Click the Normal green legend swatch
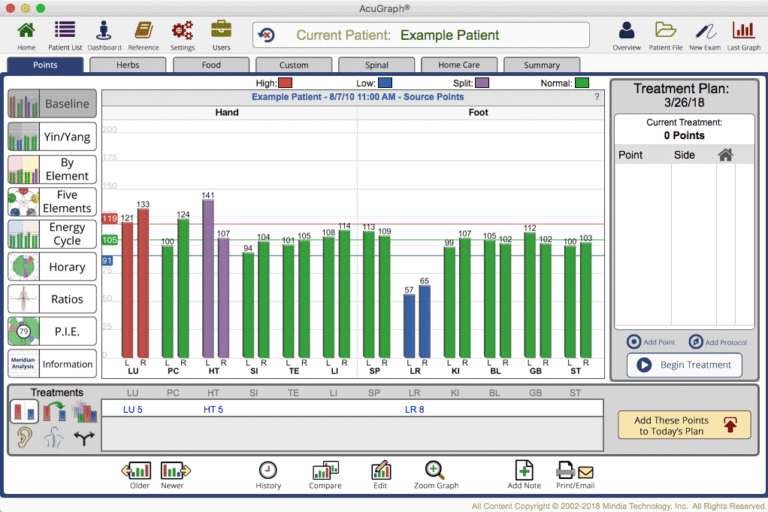 [582, 83]
